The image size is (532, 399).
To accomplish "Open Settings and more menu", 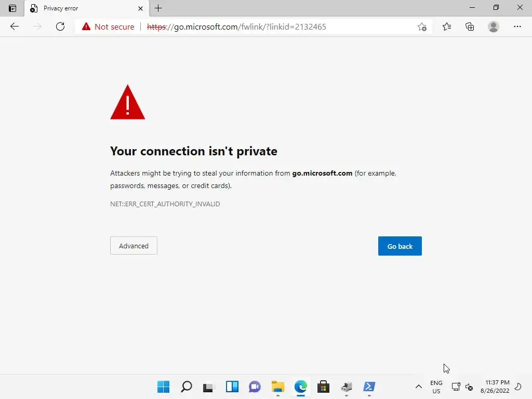I will pyautogui.click(x=517, y=26).
